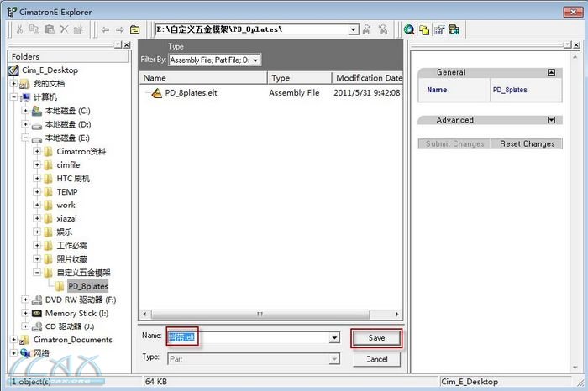Select DVD RW 驱动器 (F:) drive
The width and height of the screenshot is (588, 391).
pyautogui.click(x=81, y=300)
